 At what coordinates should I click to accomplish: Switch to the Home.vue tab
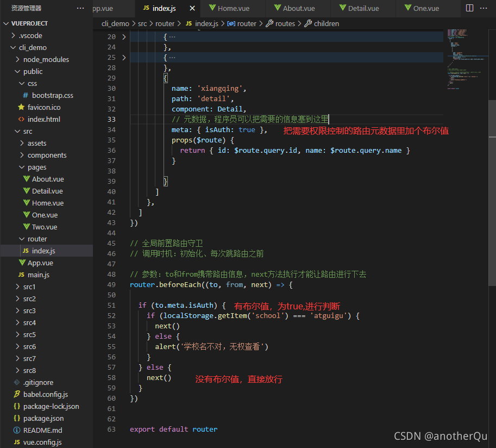pyautogui.click(x=233, y=9)
